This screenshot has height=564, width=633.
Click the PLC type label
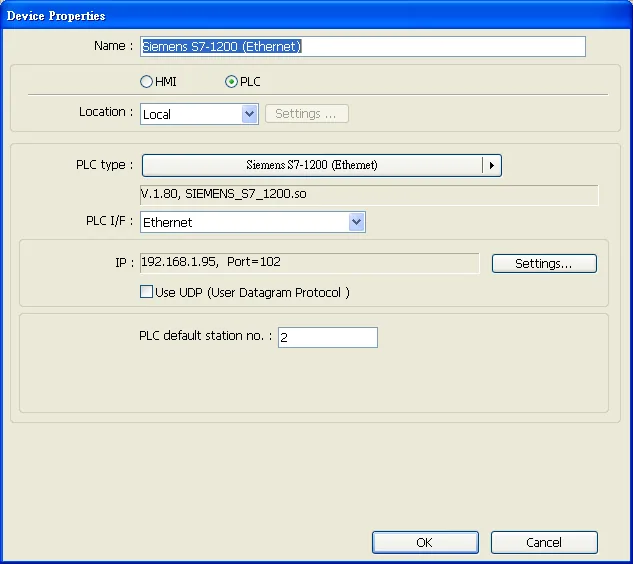(104, 165)
